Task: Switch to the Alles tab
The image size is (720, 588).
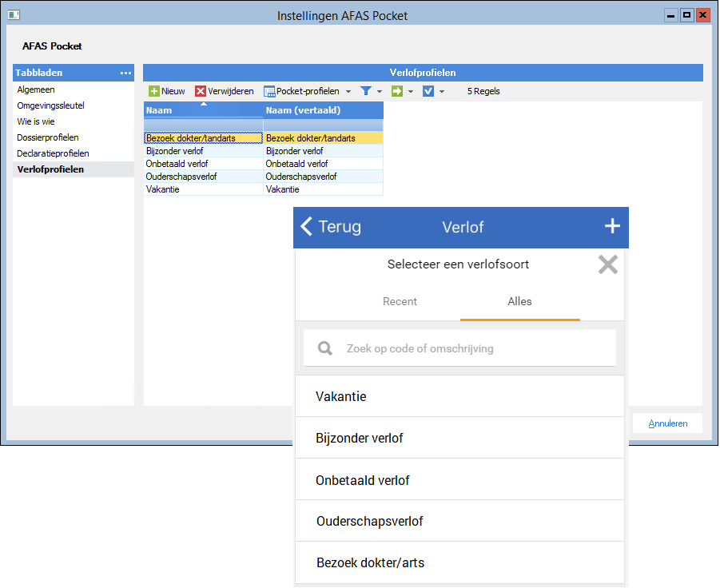Action: [x=519, y=301]
